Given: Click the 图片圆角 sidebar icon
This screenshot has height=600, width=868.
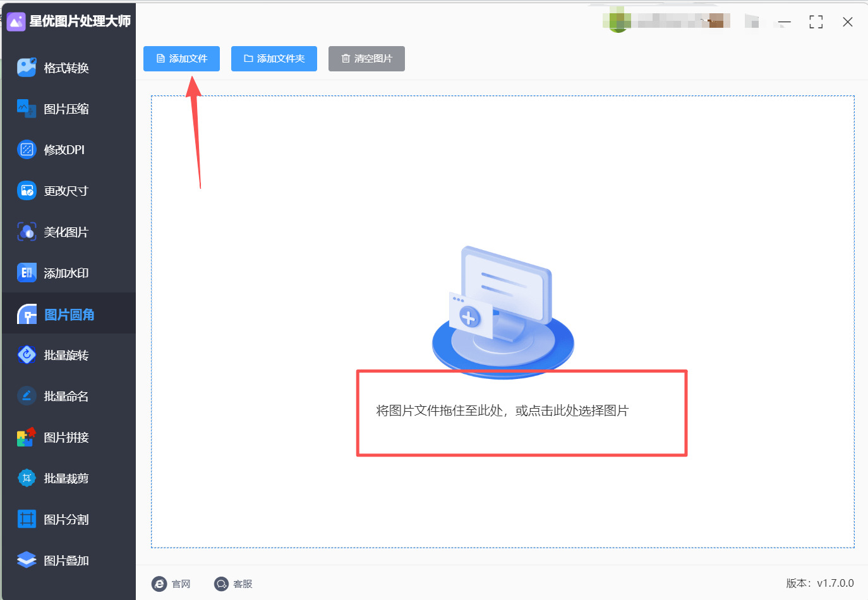Looking at the screenshot, I should pos(27,314).
